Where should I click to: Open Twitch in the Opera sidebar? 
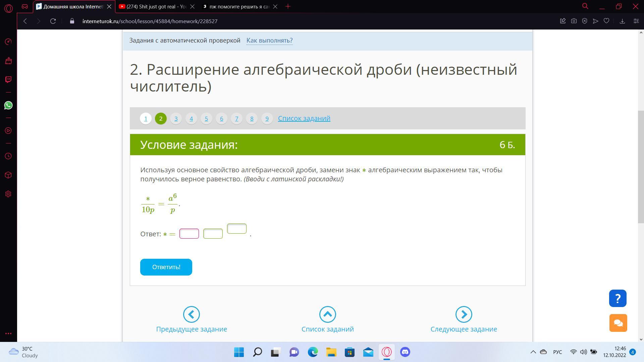pyautogui.click(x=8, y=79)
